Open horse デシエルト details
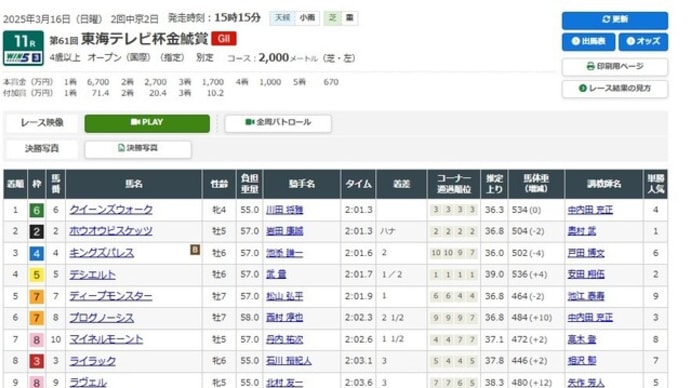Screen dimensions: 690x388 pos(92,275)
